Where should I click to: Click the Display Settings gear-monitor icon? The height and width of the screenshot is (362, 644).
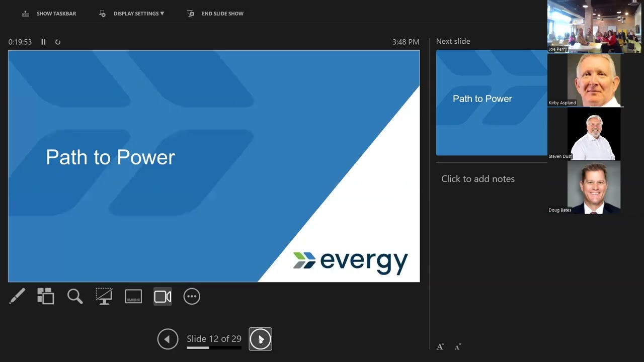point(103,14)
